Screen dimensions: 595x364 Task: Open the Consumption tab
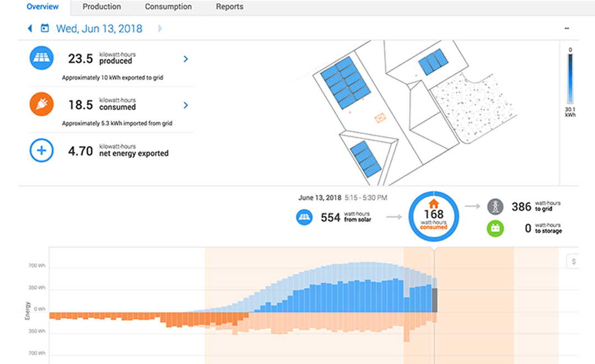[x=168, y=7]
